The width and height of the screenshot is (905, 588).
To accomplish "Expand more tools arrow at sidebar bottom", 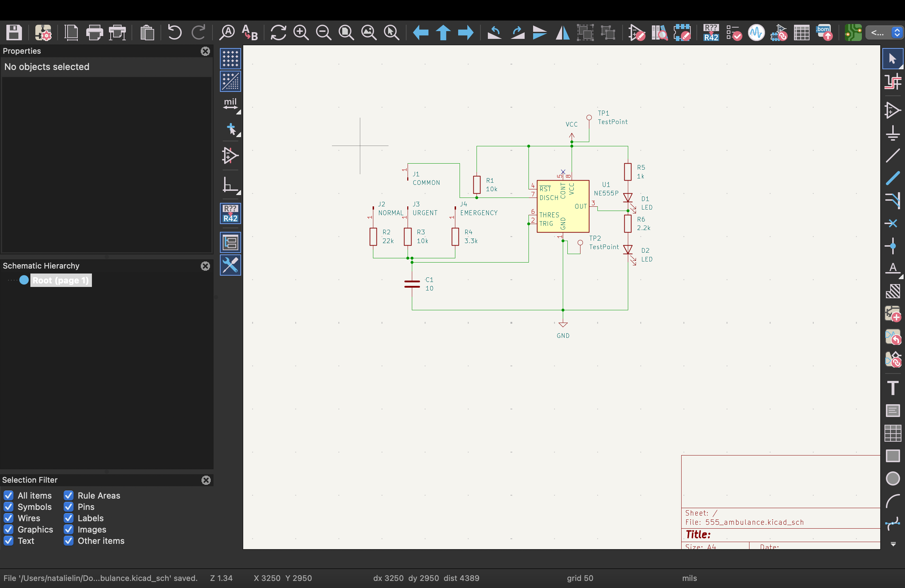I will coord(893,544).
